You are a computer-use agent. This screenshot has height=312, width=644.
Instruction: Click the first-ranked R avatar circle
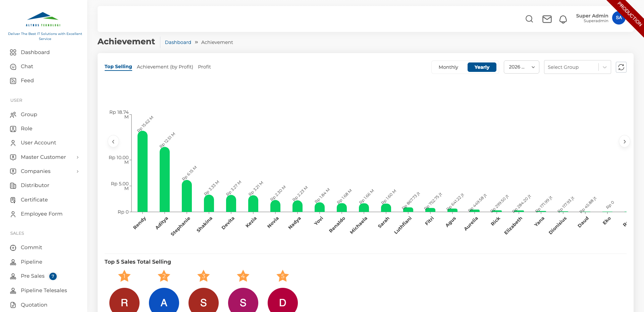point(124,301)
